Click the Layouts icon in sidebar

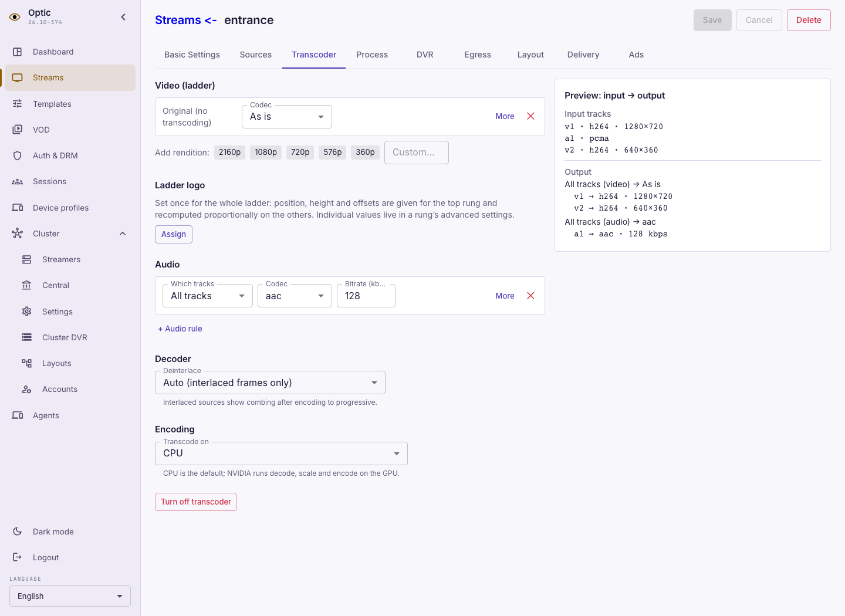pyautogui.click(x=27, y=363)
